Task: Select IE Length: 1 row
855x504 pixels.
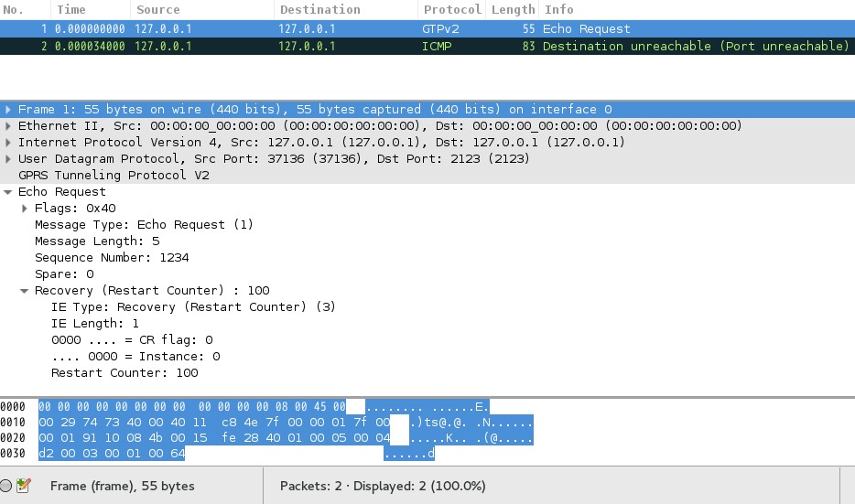Action: (95, 324)
